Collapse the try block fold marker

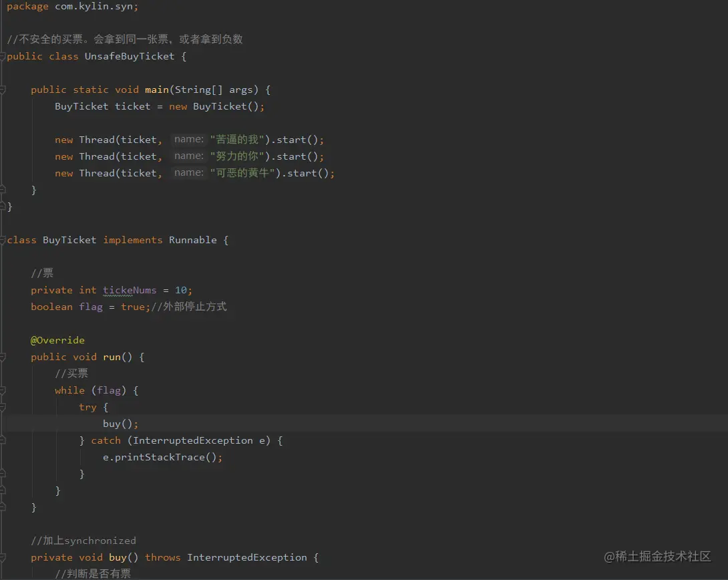(x=2, y=408)
